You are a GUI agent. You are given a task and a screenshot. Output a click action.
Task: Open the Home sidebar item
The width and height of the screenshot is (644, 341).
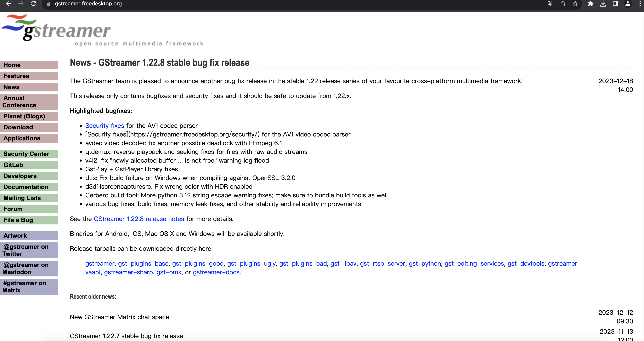29,65
